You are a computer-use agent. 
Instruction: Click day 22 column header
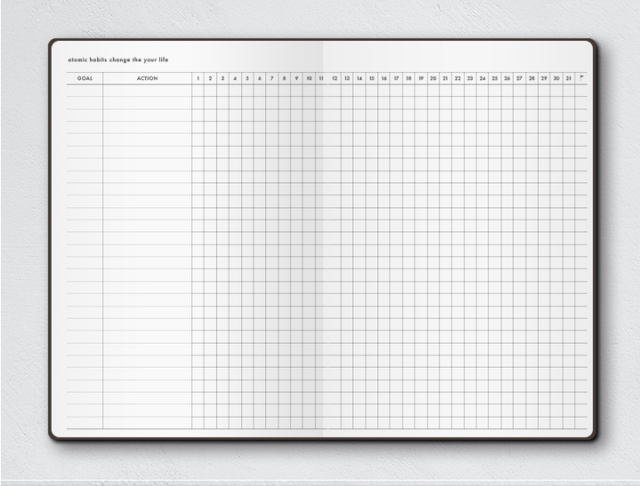[458, 78]
